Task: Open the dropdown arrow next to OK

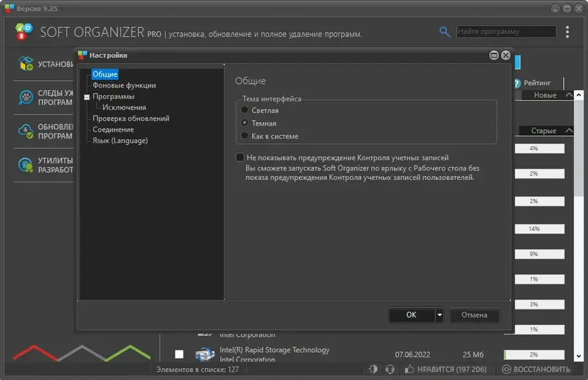Action: (x=440, y=315)
